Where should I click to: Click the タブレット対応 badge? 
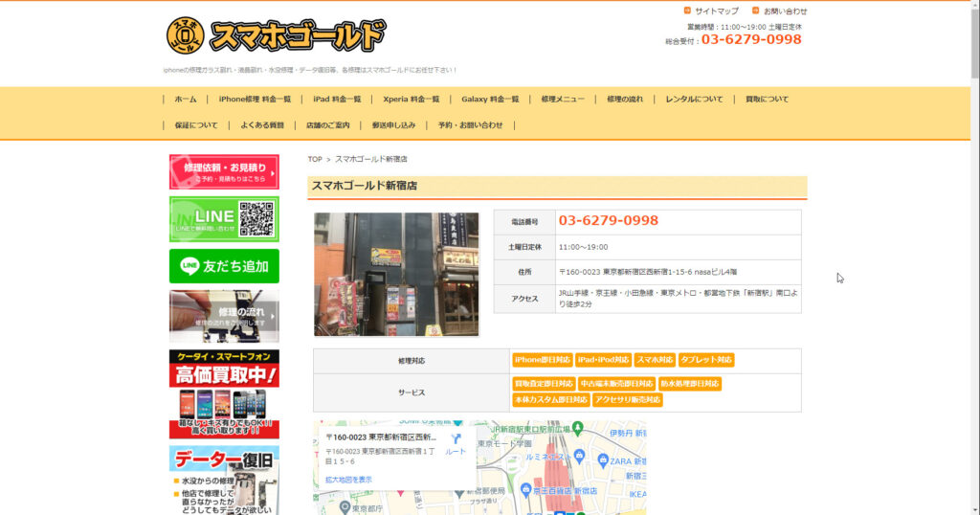(x=705, y=360)
